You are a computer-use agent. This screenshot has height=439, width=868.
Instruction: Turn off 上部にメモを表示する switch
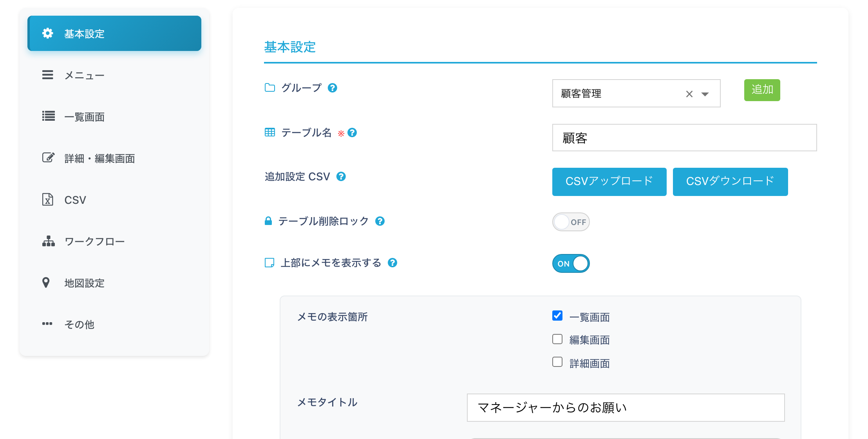click(571, 263)
